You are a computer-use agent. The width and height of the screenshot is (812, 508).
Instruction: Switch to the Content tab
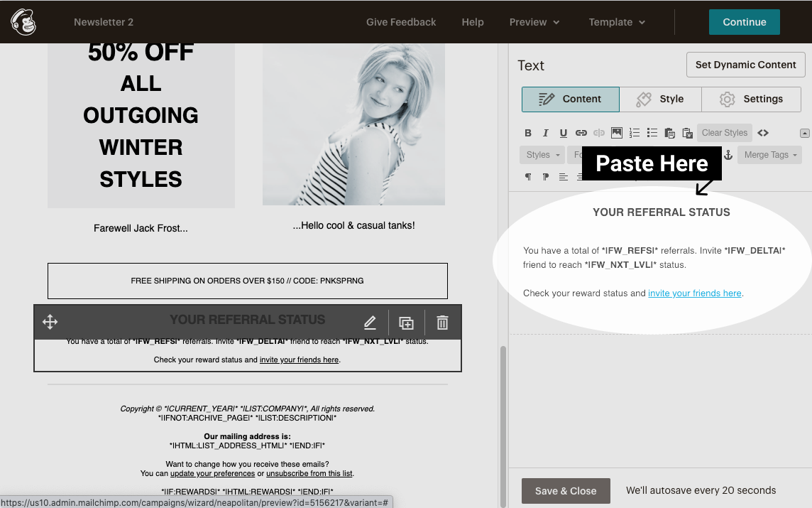point(570,99)
